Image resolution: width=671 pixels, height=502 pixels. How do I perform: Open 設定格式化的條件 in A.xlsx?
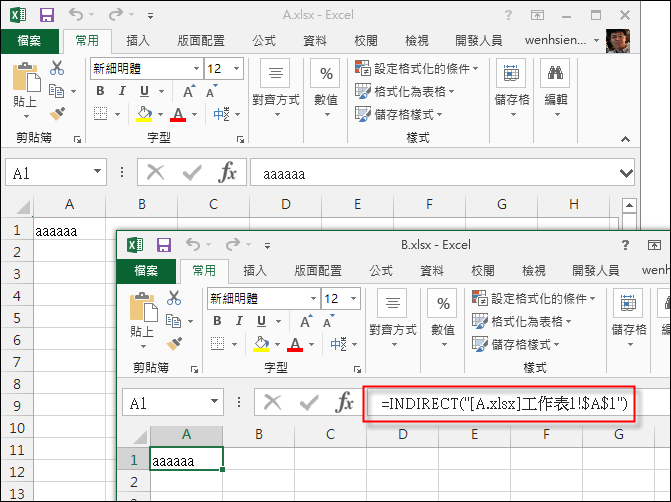(x=416, y=68)
